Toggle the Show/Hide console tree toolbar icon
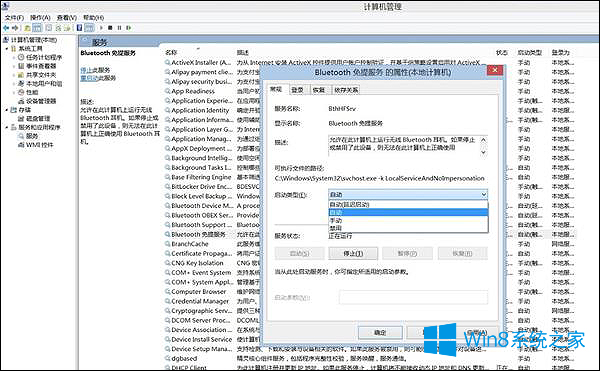Viewport: 600px width, 371px height. click(x=37, y=28)
